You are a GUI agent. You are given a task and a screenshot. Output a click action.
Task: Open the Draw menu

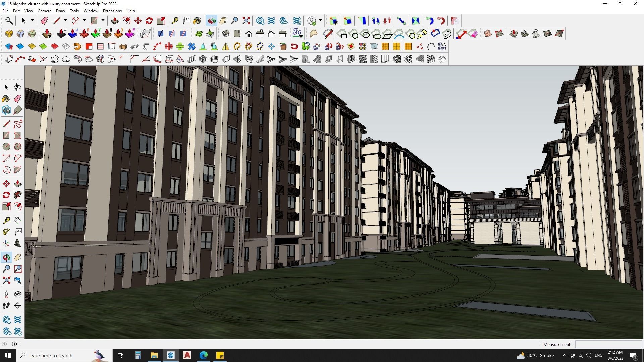[60, 11]
